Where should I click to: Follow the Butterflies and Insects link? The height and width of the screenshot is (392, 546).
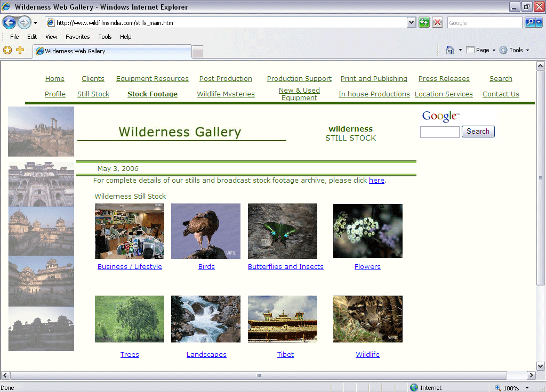coord(286,266)
